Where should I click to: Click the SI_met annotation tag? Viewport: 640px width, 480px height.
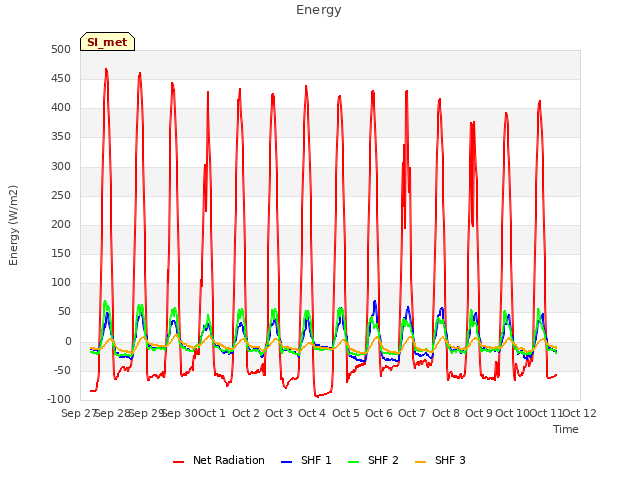[x=107, y=42]
